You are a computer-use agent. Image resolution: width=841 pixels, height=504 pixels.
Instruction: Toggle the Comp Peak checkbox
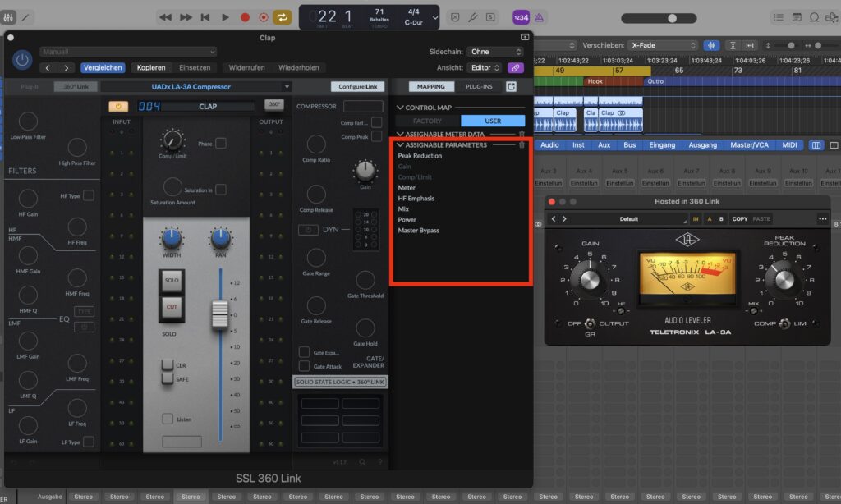376,136
